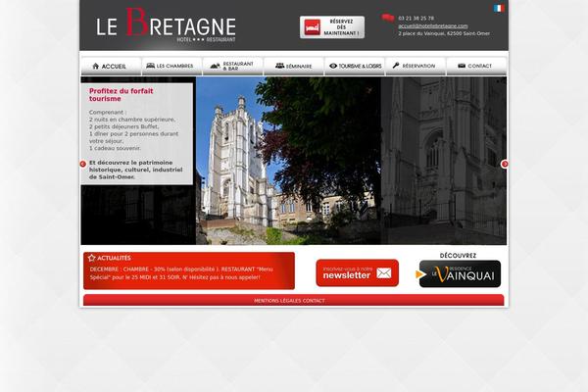Click the footer Contact link
Viewport: 588px width, 392px height.
[x=314, y=301]
